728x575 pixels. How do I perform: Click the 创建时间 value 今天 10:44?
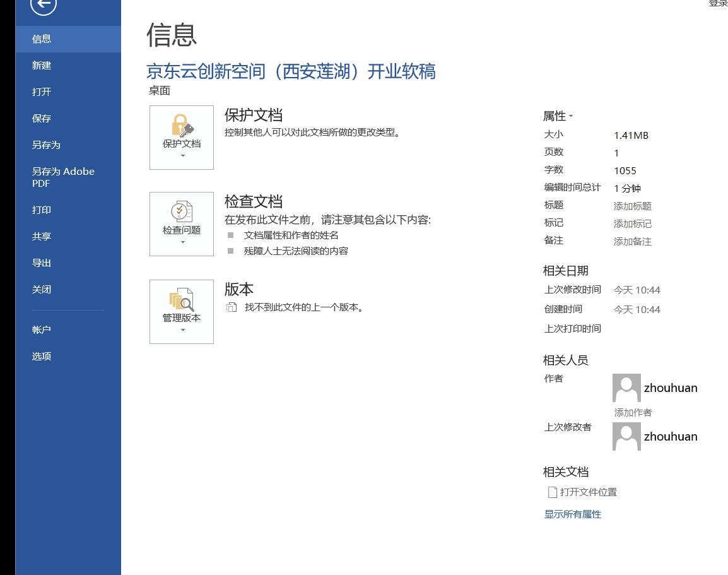tap(637, 309)
